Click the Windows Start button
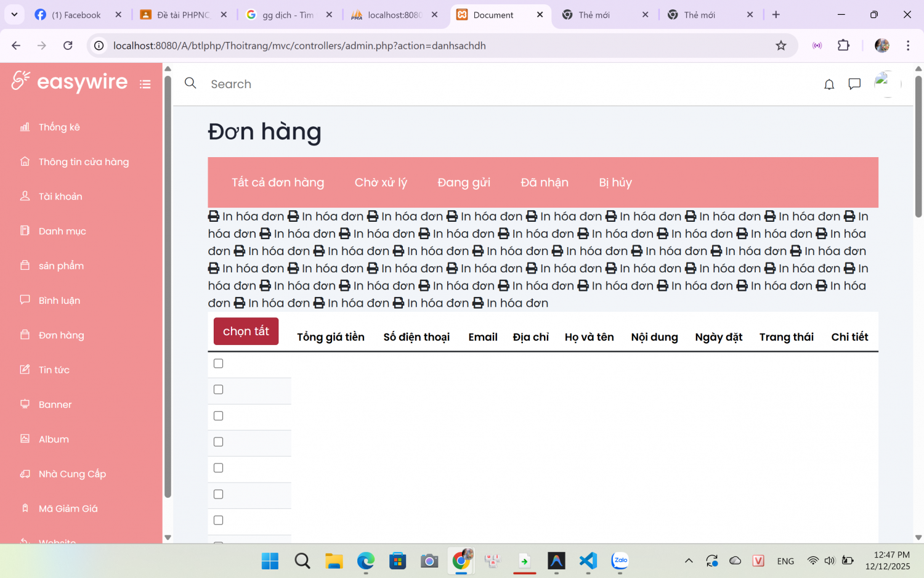 click(270, 561)
